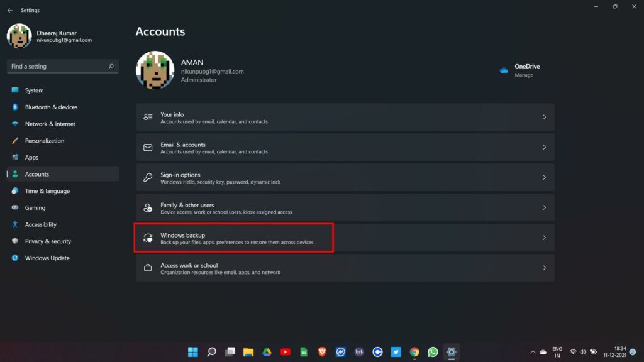Open Brave browser from the taskbar
Image resolution: width=644 pixels, height=362 pixels.
coord(323,352)
